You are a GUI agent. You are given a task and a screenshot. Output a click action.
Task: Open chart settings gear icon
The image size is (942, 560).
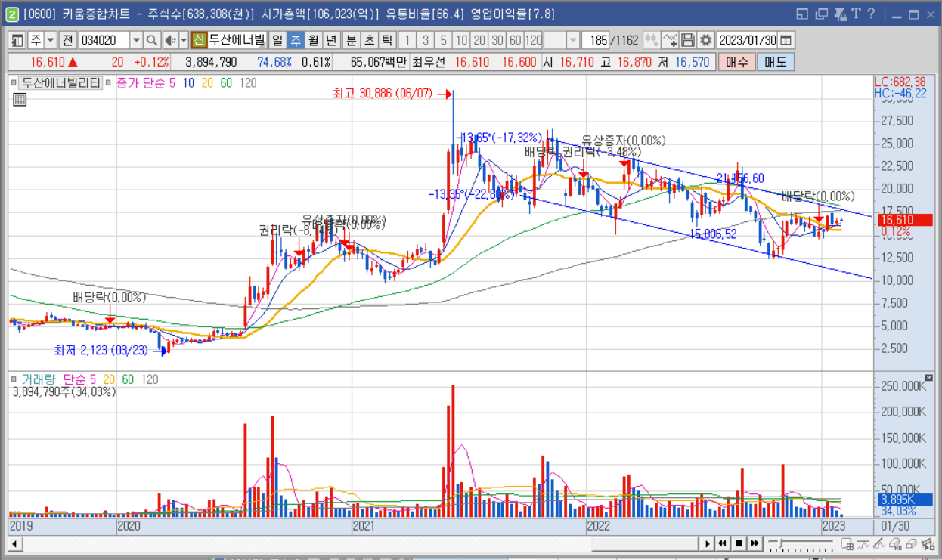[705, 40]
